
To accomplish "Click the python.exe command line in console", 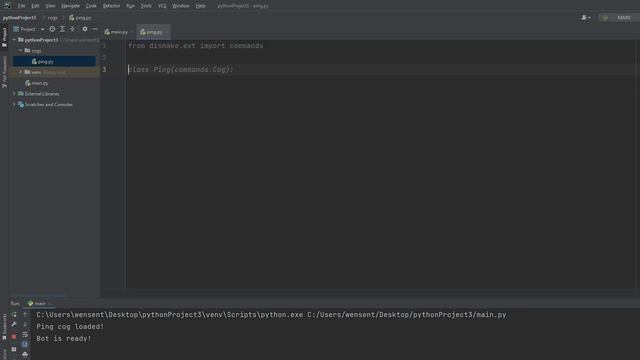I will tap(271, 315).
